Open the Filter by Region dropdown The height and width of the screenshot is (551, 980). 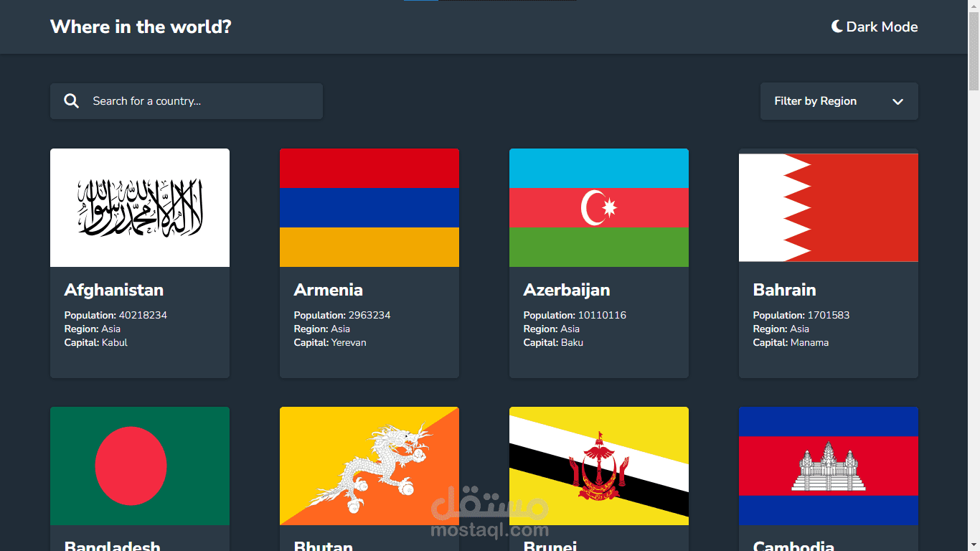[839, 101]
